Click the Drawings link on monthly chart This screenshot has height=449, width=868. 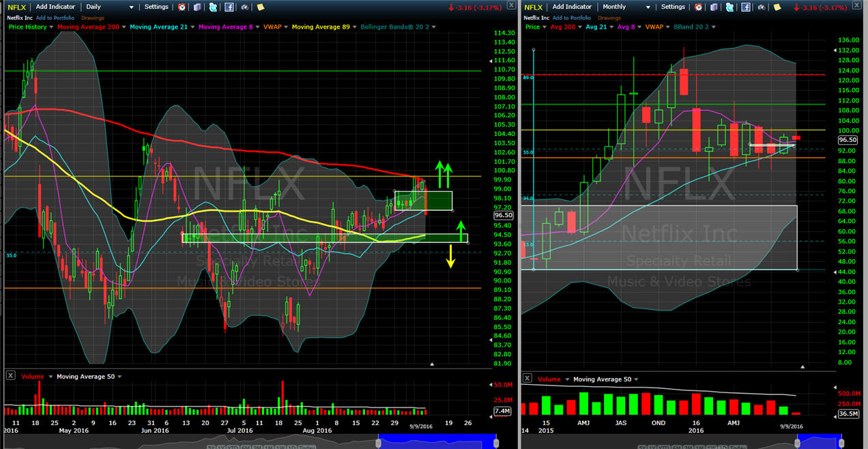pos(609,17)
